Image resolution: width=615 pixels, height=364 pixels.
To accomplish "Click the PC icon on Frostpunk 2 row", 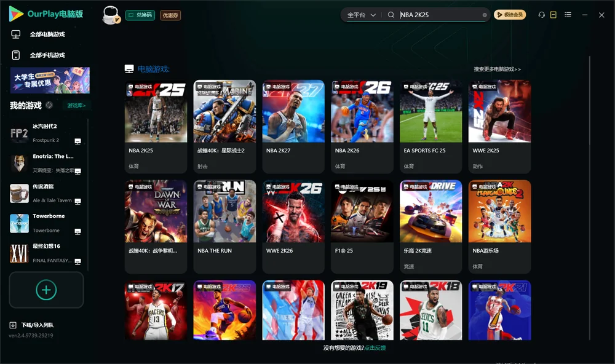I will coord(77,141).
